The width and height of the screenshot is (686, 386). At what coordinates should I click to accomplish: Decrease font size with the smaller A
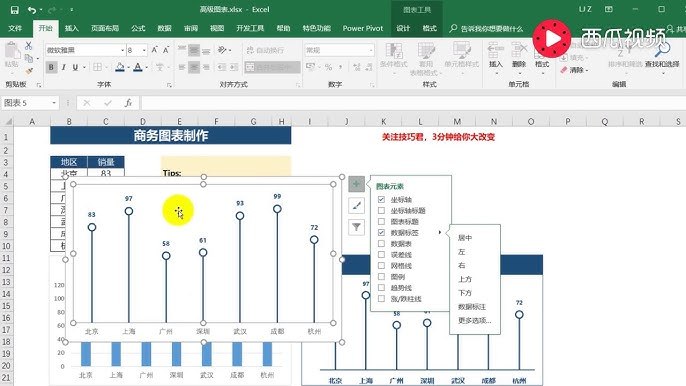pyautogui.click(x=166, y=50)
